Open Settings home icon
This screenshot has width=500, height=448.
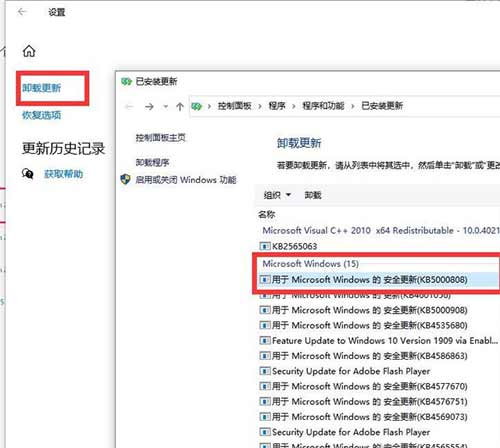tap(29, 51)
